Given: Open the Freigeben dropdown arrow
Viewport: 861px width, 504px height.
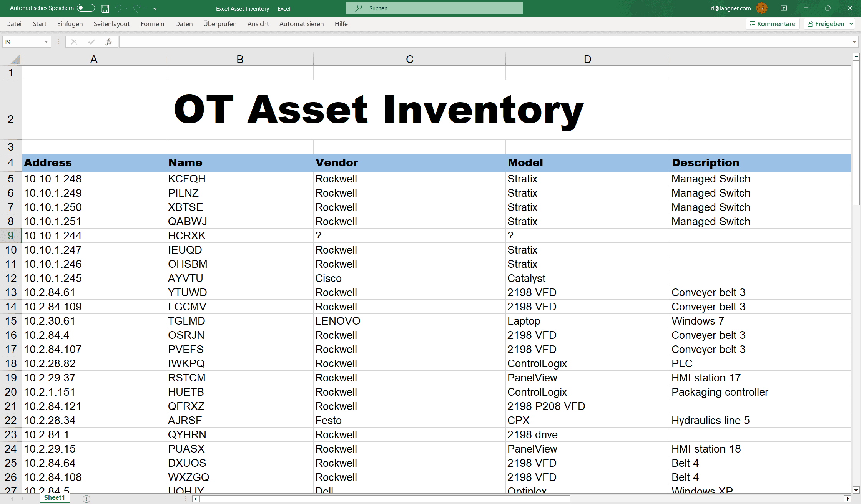Looking at the screenshot, I should (x=851, y=24).
